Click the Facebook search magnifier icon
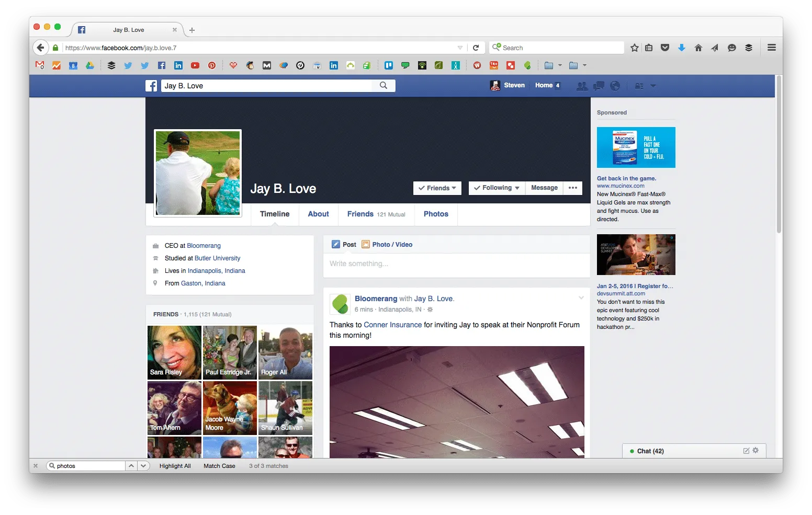Image resolution: width=812 pixels, height=515 pixels. pos(384,86)
